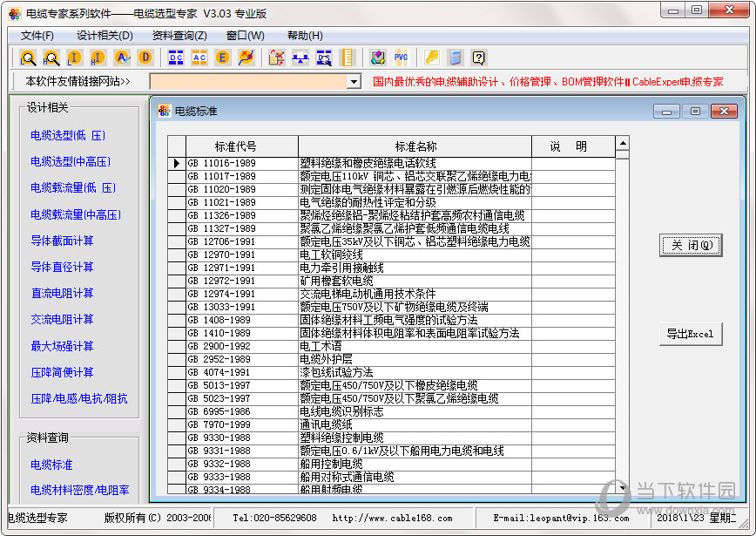Open 电缆材料密度/电阻率 sidebar link
This screenshot has height=536, width=756.
[x=80, y=490]
